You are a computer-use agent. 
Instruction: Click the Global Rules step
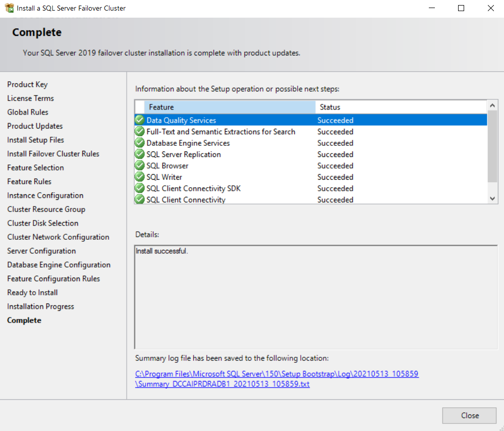point(28,112)
